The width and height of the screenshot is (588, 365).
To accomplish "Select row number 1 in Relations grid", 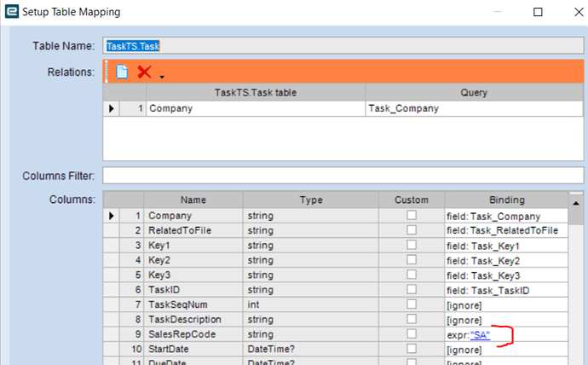I will (x=133, y=108).
